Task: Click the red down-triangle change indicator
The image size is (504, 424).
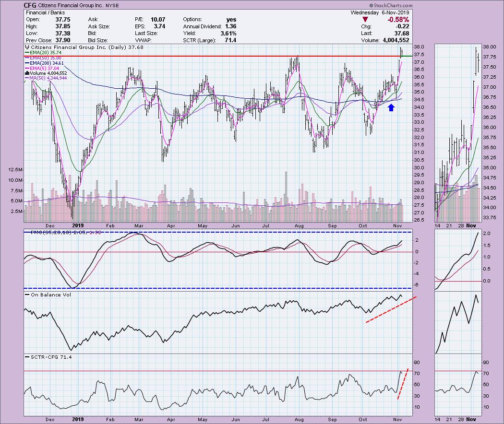Action: 365,20
